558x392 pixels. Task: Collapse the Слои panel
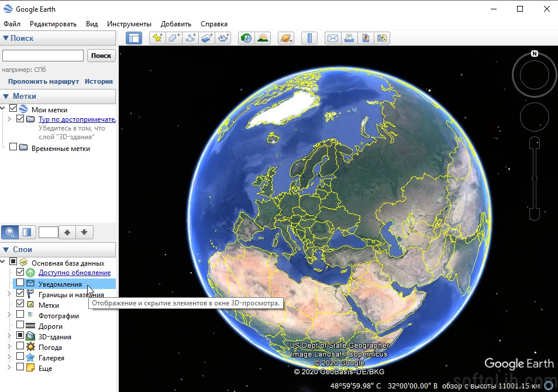coord(6,250)
